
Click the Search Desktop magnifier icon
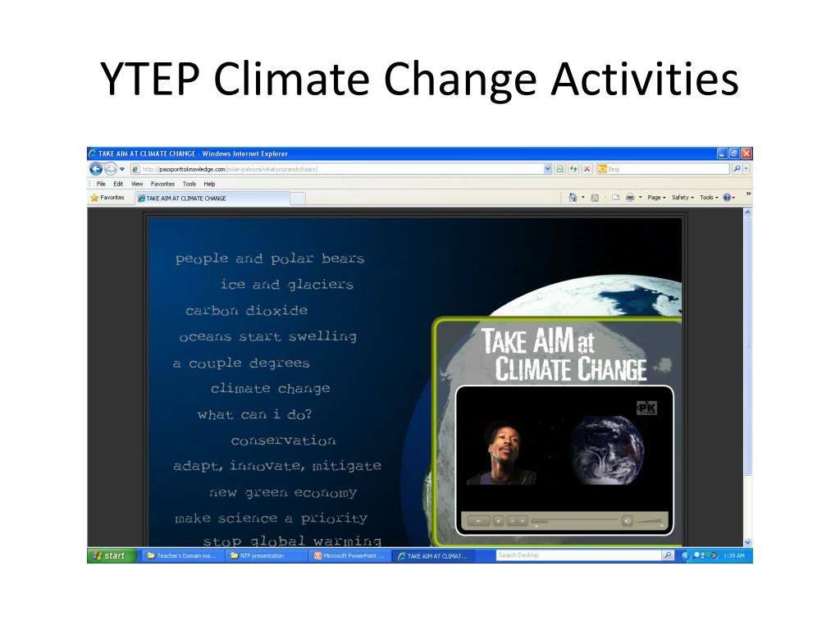point(668,555)
